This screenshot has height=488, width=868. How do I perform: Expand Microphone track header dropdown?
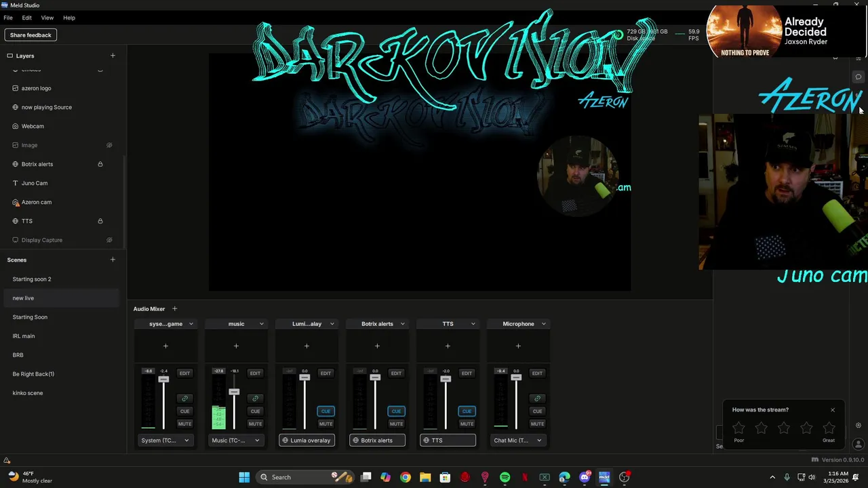[x=543, y=324]
